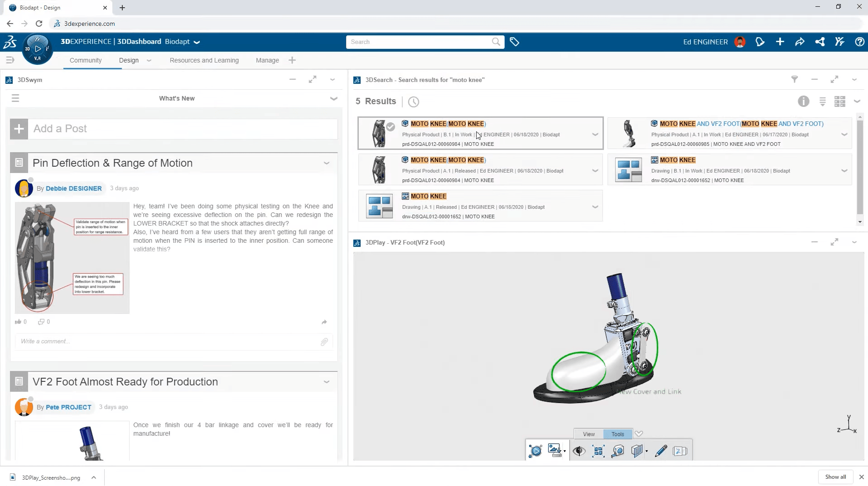Open Ed ENGINEER profile avatar
The image size is (868, 486).
(x=740, y=42)
